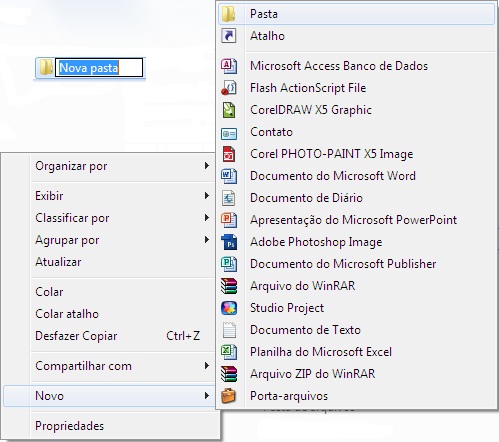499x442 pixels.
Task: Choose Arquivo do WinRAR text
Action: [303, 286]
